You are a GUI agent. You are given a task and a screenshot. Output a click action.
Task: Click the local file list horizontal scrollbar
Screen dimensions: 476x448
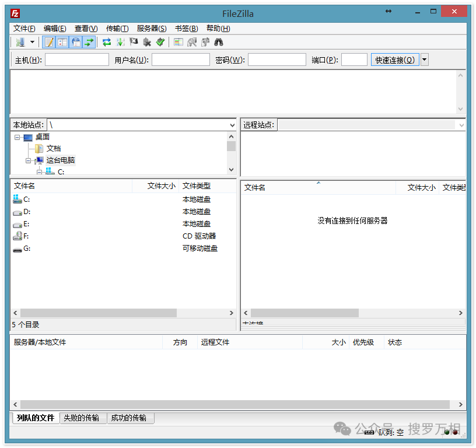(x=98, y=313)
